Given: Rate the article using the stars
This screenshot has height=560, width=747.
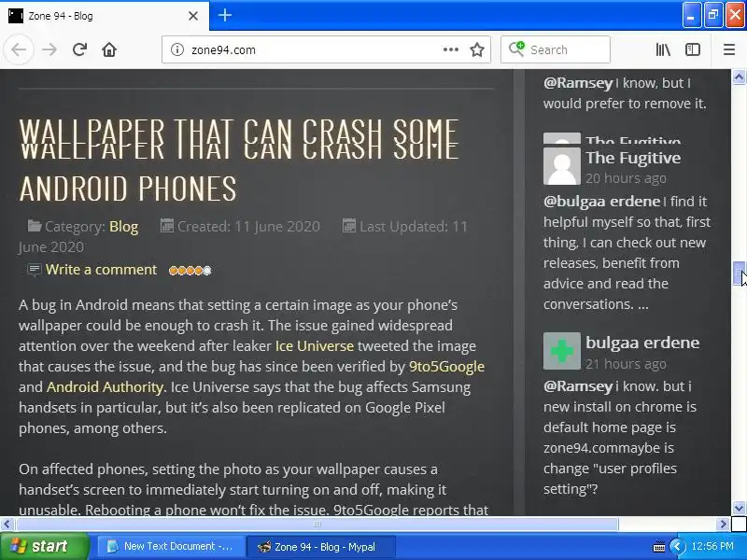Looking at the screenshot, I should 190,271.
